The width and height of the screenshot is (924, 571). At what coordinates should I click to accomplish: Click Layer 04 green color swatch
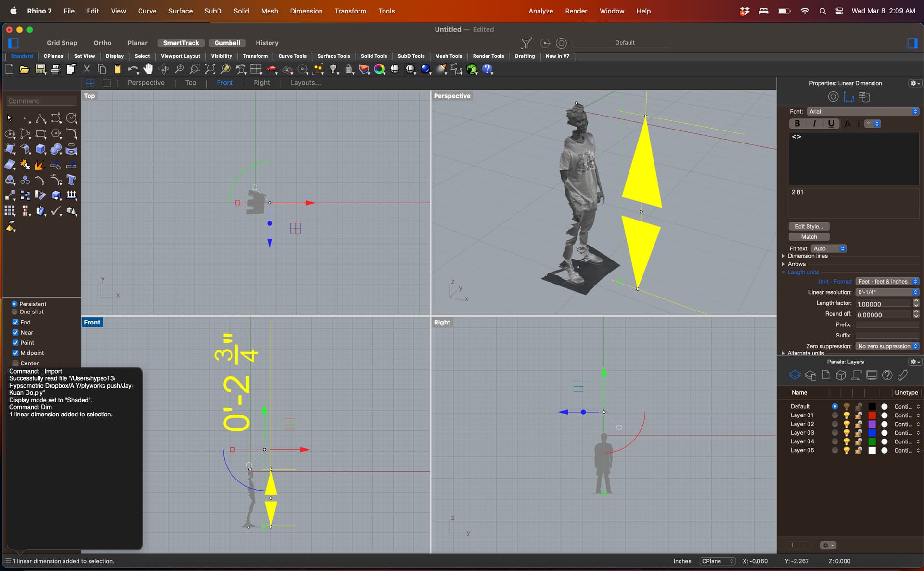point(872,441)
